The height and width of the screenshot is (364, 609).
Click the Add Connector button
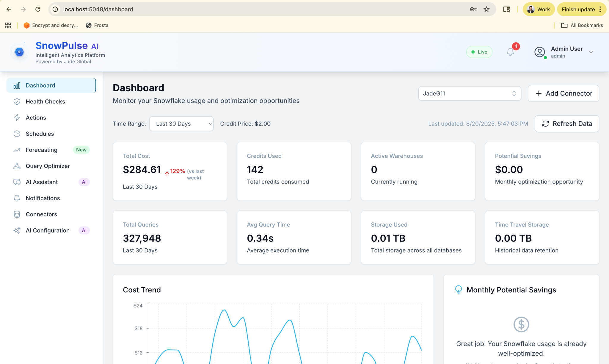(563, 94)
